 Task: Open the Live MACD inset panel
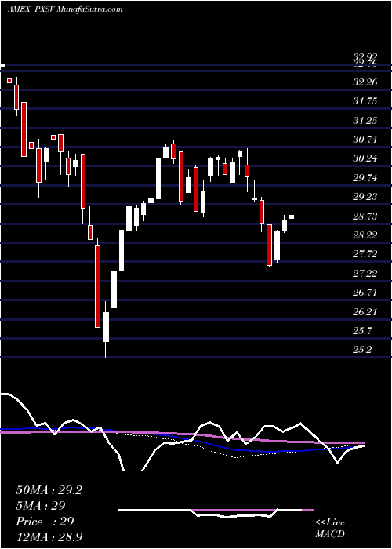[x=216, y=510]
